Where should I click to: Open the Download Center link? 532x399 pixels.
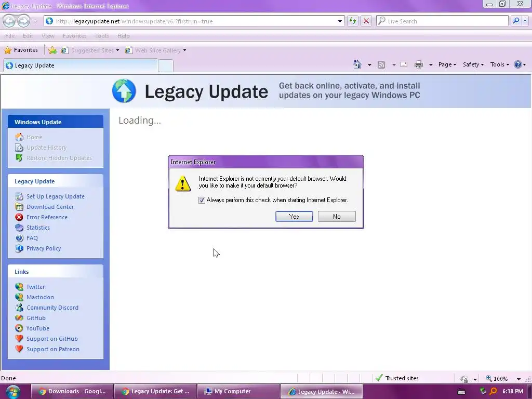pyautogui.click(x=50, y=207)
